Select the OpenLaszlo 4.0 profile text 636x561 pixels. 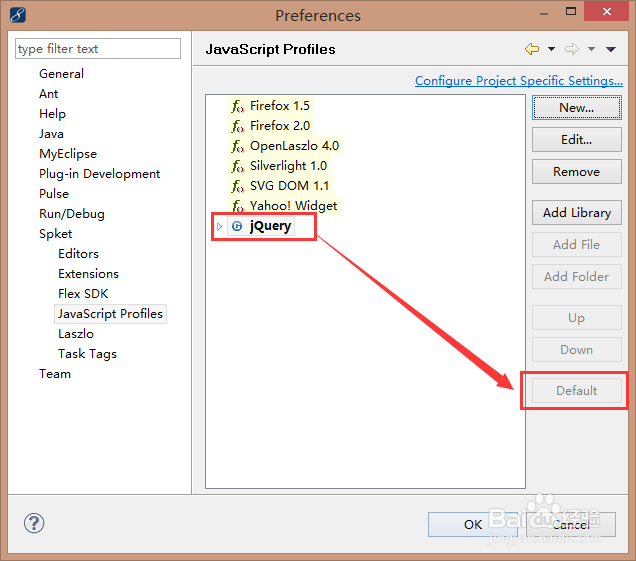pyautogui.click(x=294, y=146)
